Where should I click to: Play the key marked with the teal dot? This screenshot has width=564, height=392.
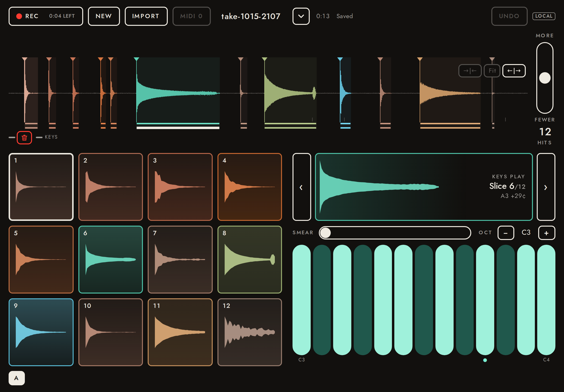pyautogui.click(x=485, y=300)
